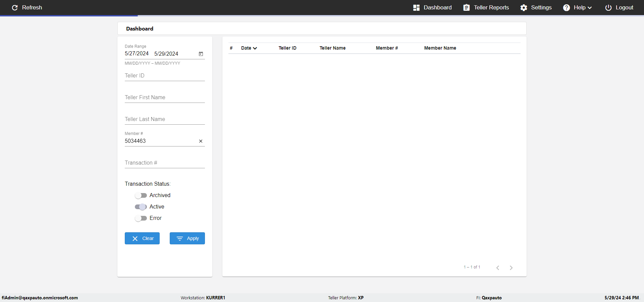Go to previous page of results
Image resolution: width=644 pixels, height=302 pixels.
tap(498, 267)
